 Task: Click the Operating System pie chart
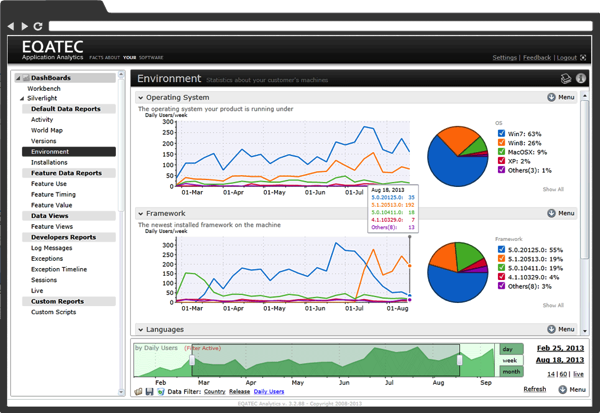[458, 156]
